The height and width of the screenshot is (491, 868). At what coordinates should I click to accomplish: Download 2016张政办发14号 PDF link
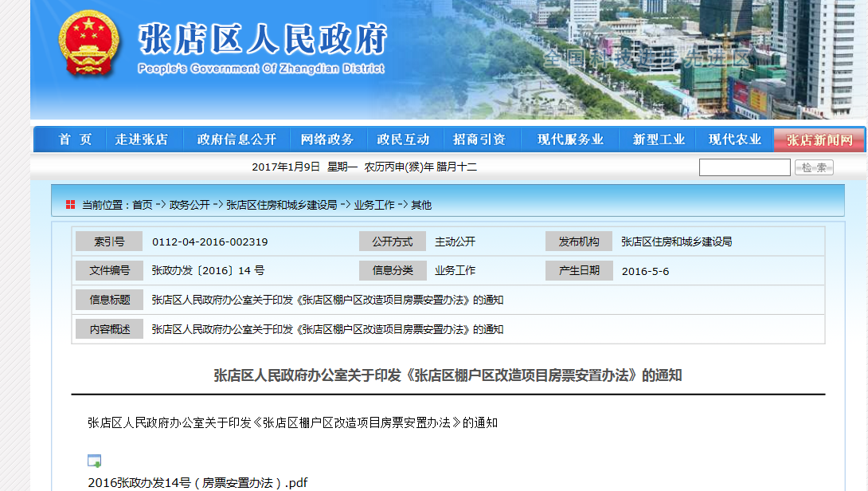pyautogui.click(x=197, y=482)
